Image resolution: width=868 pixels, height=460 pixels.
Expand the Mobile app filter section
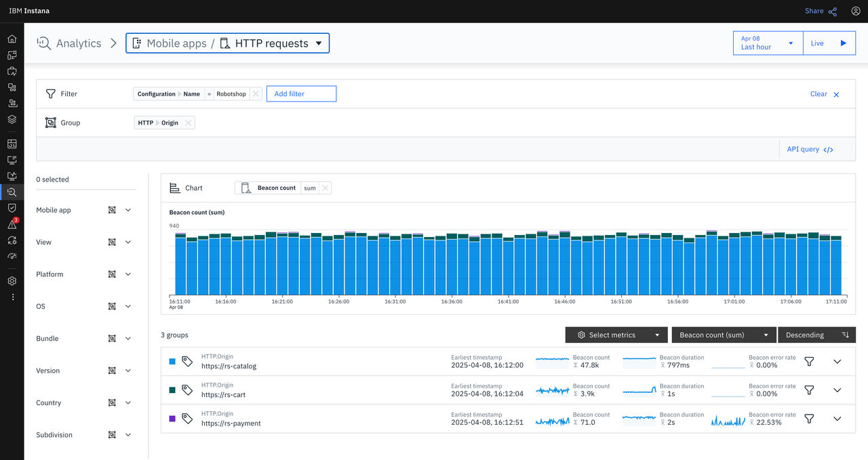[128, 210]
